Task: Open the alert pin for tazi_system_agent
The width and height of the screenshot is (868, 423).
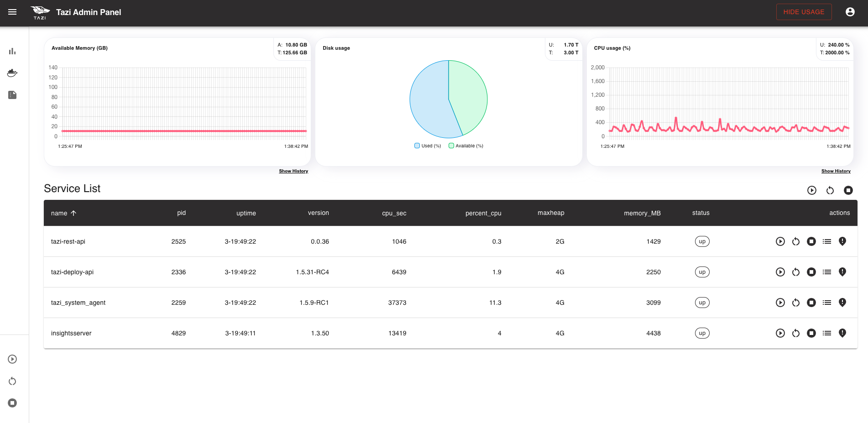Action: point(842,303)
